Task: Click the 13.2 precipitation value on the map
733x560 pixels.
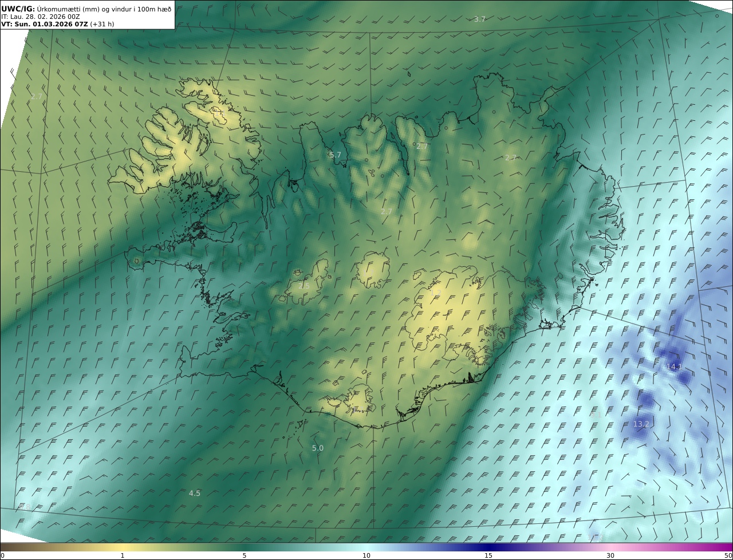Action: point(641,424)
